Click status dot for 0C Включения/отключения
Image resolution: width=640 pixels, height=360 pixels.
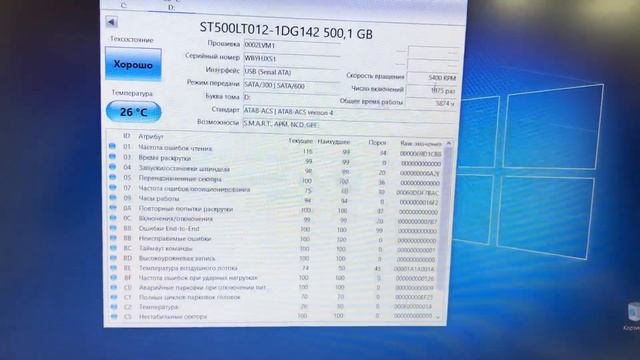pyautogui.click(x=113, y=218)
